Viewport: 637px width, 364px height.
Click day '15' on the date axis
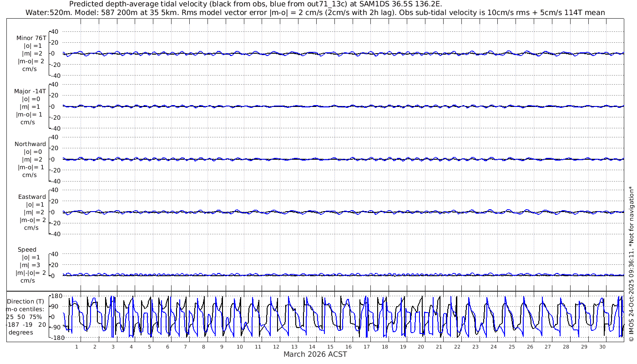tap(330, 347)
